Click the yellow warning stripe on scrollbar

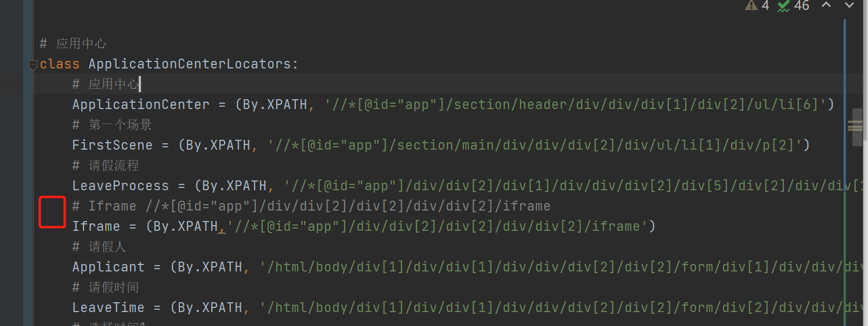[x=855, y=125]
